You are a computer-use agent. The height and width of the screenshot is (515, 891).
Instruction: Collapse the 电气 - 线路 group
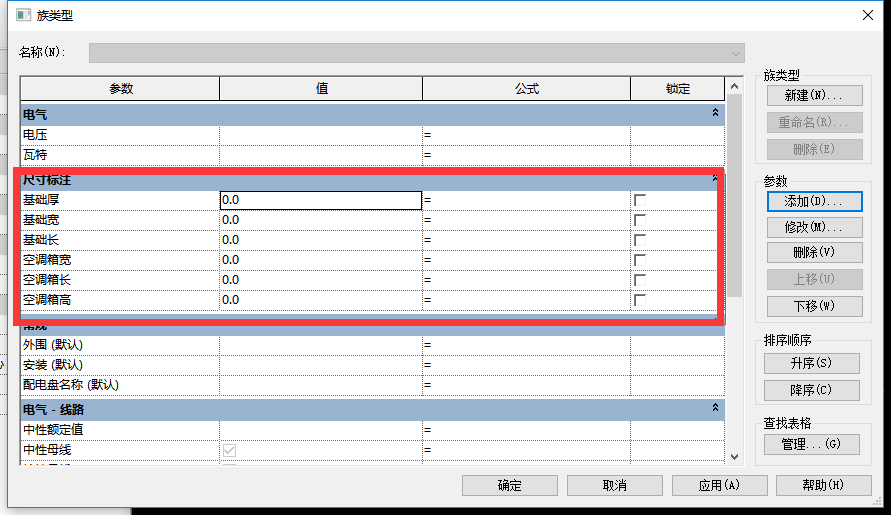715,408
